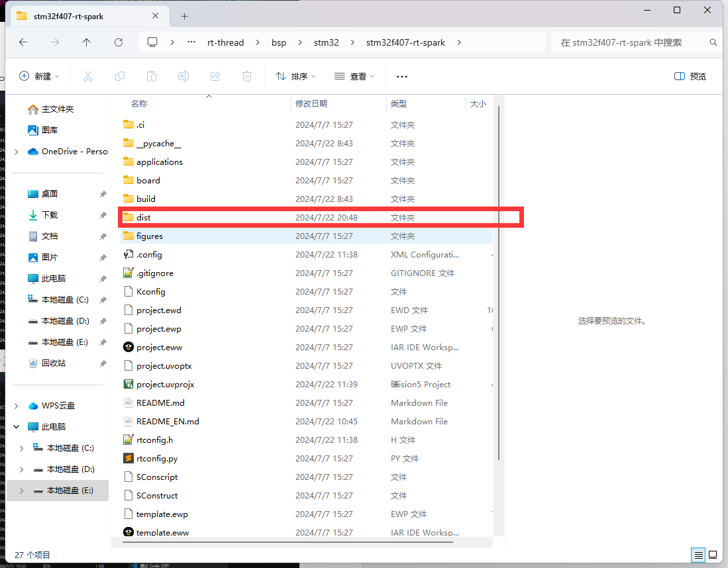
Task: Click the hidden path ellipsis in address bar
Action: click(x=191, y=42)
